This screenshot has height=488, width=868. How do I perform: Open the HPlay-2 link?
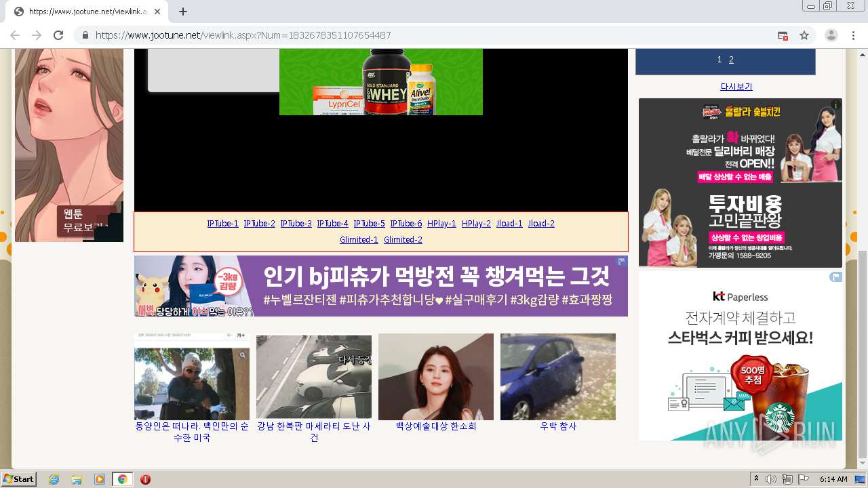coord(476,224)
